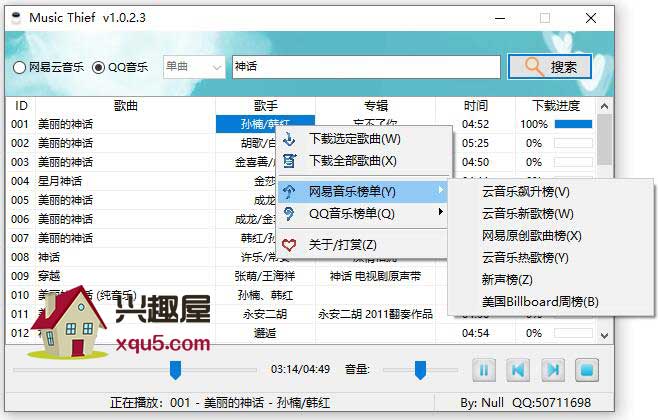Close the Music Thief window
658x420 pixels.
tap(591, 18)
